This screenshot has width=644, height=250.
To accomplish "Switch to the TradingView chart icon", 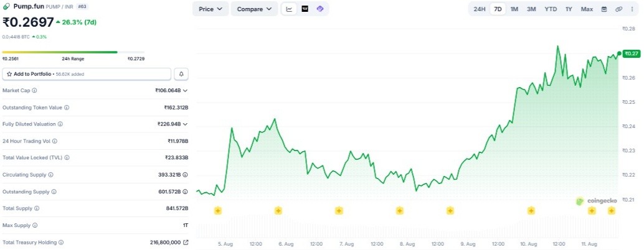I will [305, 9].
